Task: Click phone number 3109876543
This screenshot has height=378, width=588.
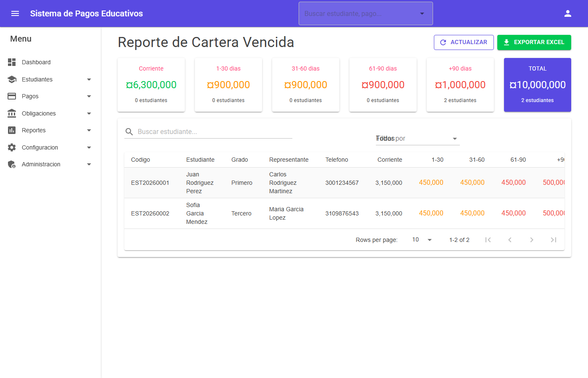Action: tap(342, 213)
